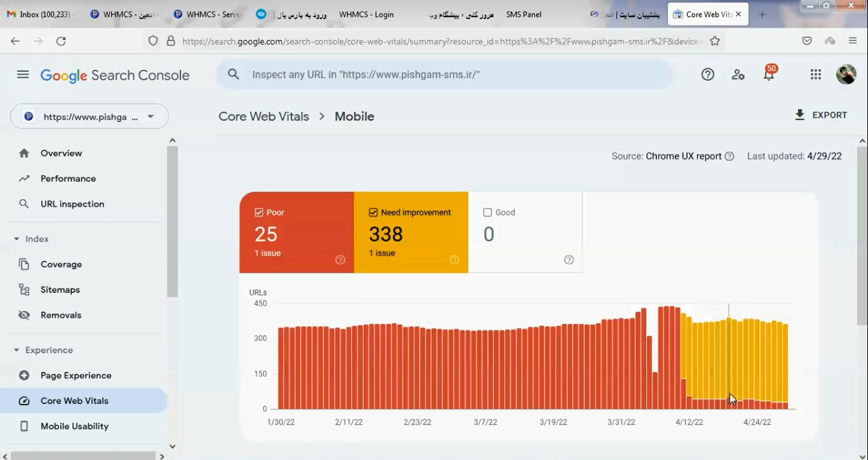The image size is (868, 460).
Task: Open tracking protection shield icon
Action: click(153, 41)
